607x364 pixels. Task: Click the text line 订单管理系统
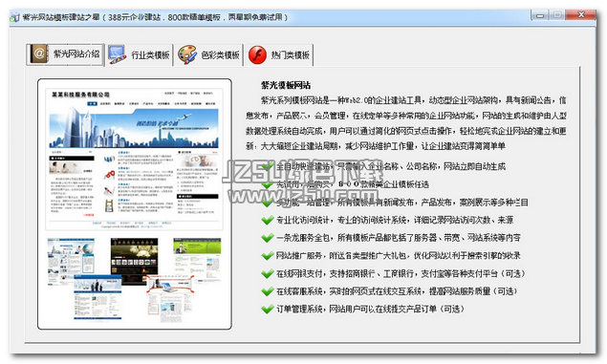(370, 310)
